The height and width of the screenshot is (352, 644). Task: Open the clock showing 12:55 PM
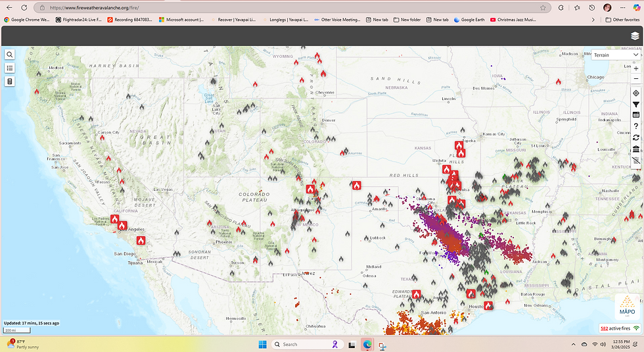620,344
